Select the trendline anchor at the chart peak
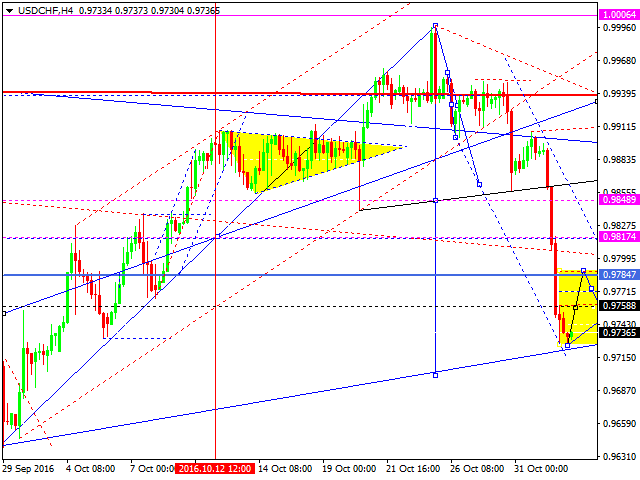This screenshot has height=480, width=640. [x=436, y=25]
